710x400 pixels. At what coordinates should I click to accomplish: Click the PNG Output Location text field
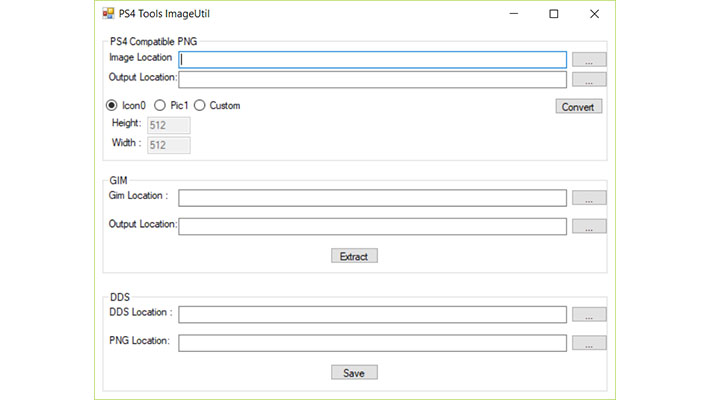[x=372, y=80]
